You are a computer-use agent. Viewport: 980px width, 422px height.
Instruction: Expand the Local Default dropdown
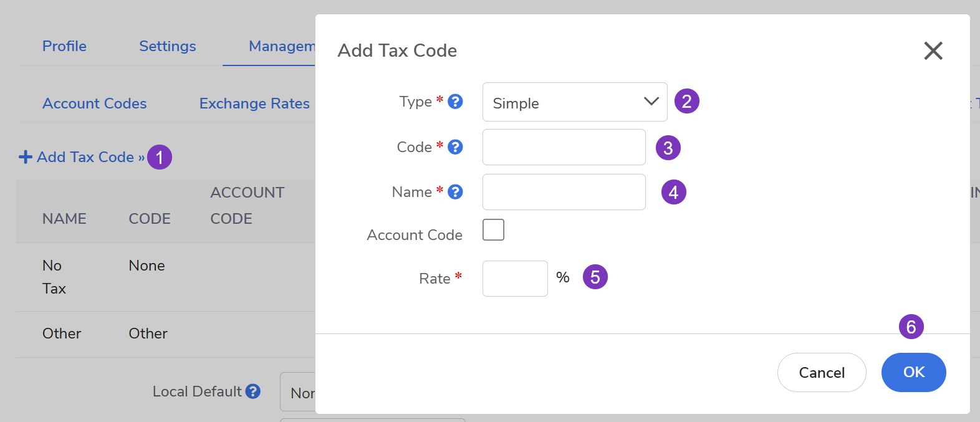[x=299, y=392]
